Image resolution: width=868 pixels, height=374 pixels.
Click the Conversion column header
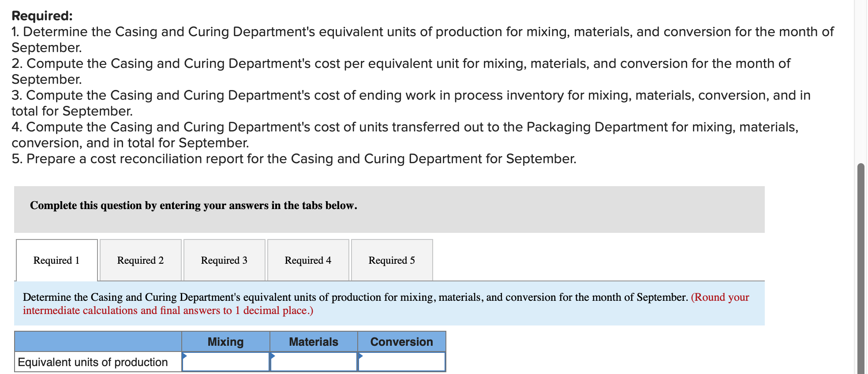click(x=401, y=342)
